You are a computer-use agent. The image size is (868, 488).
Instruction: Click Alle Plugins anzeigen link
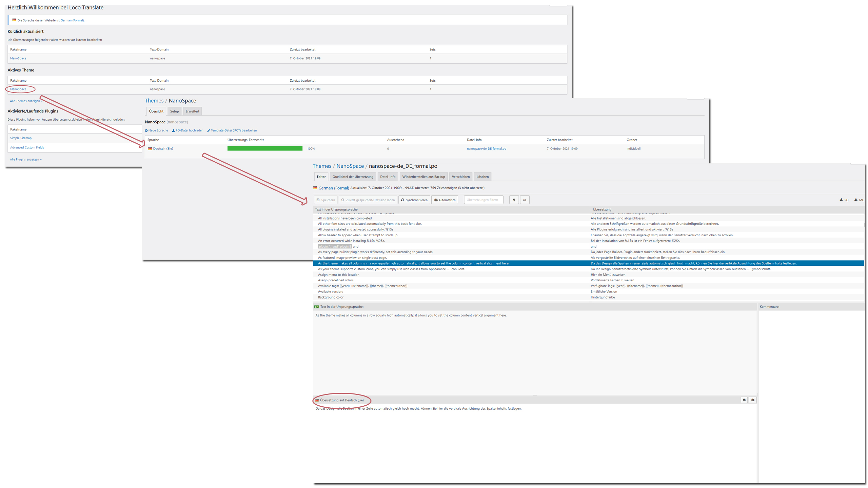25,159
